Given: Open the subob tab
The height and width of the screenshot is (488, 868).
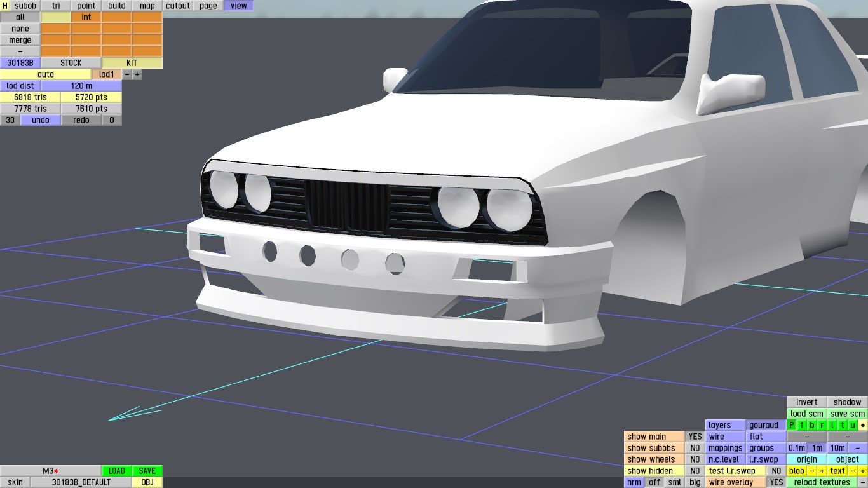Looking at the screenshot, I should pos(25,6).
